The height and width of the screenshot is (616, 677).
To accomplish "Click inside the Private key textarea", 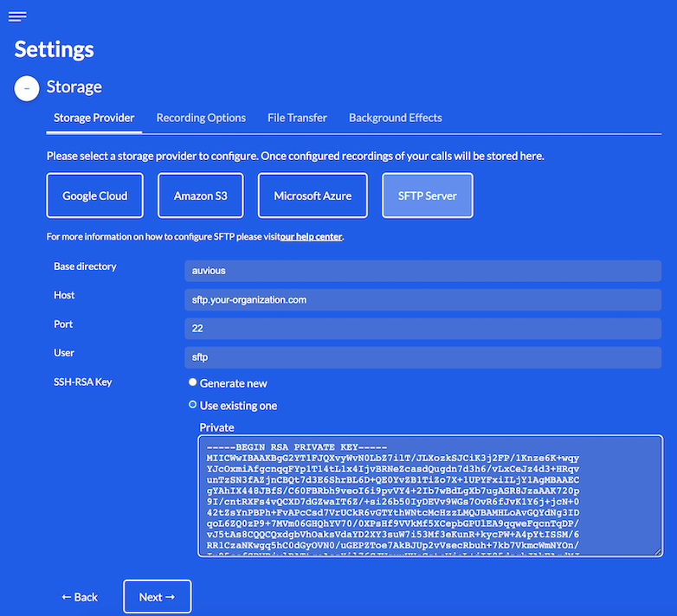I will (430, 495).
